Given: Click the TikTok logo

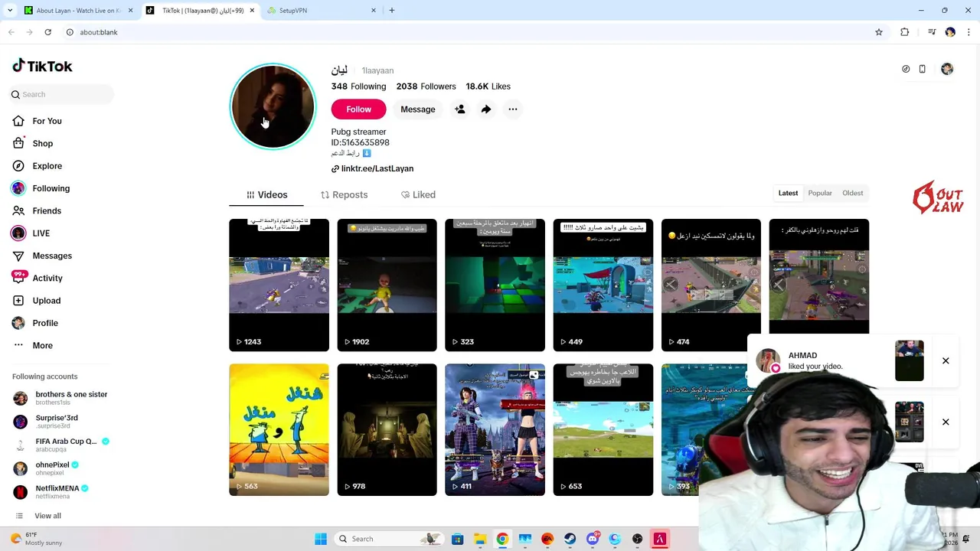Looking at the screenshot, I should [42, 67].
